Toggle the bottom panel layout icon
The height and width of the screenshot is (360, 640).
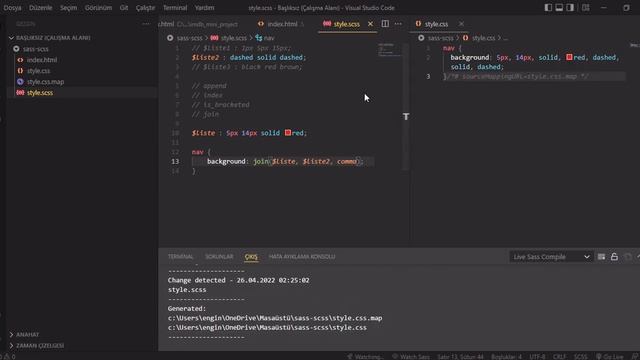[x=559, y=8]
